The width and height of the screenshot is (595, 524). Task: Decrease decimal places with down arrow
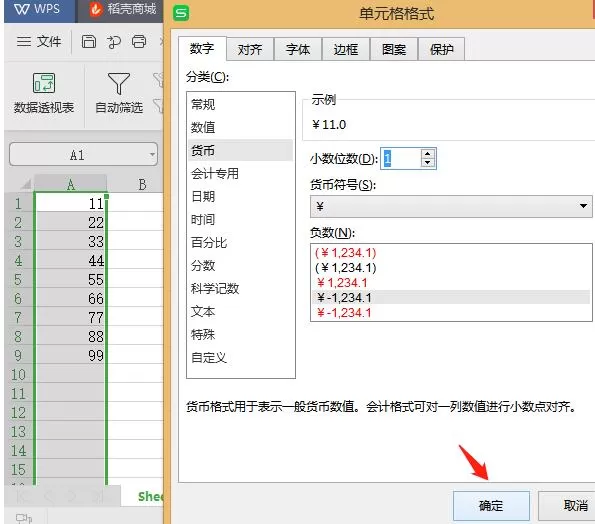tap(428, 163)
